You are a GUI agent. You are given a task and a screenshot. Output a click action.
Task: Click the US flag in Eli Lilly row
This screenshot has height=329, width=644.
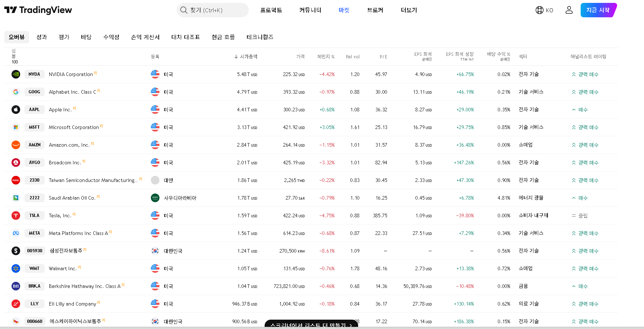tap(155, 304)
